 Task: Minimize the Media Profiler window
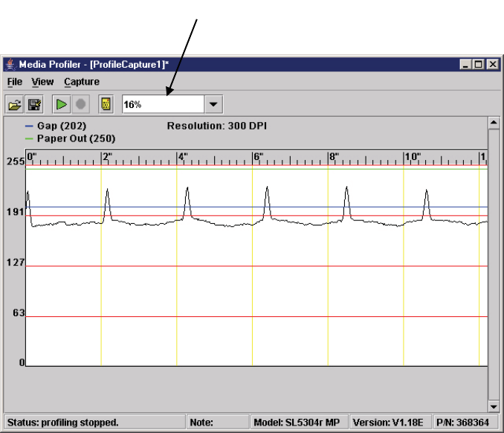coord(465,65)
